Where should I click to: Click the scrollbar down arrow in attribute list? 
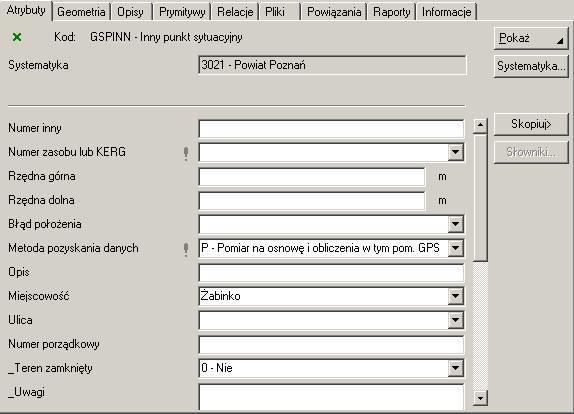tap(480, 398)
